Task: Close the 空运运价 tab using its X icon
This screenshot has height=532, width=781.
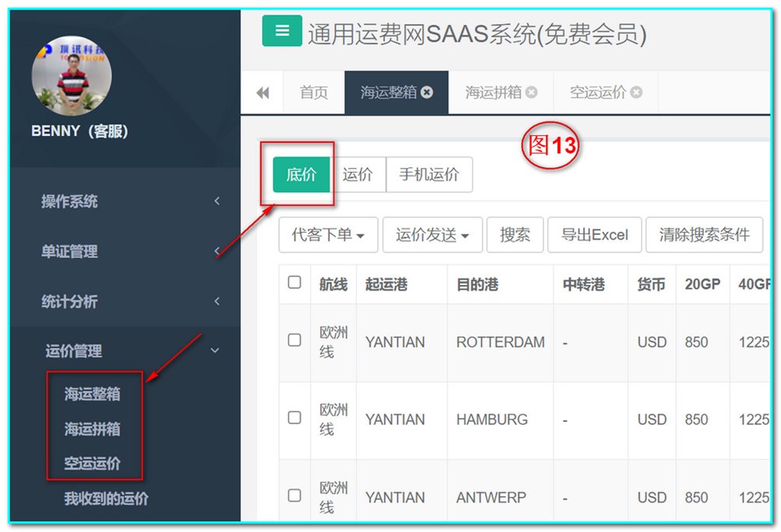Action: pyautogui.click(x=636, y=92)
